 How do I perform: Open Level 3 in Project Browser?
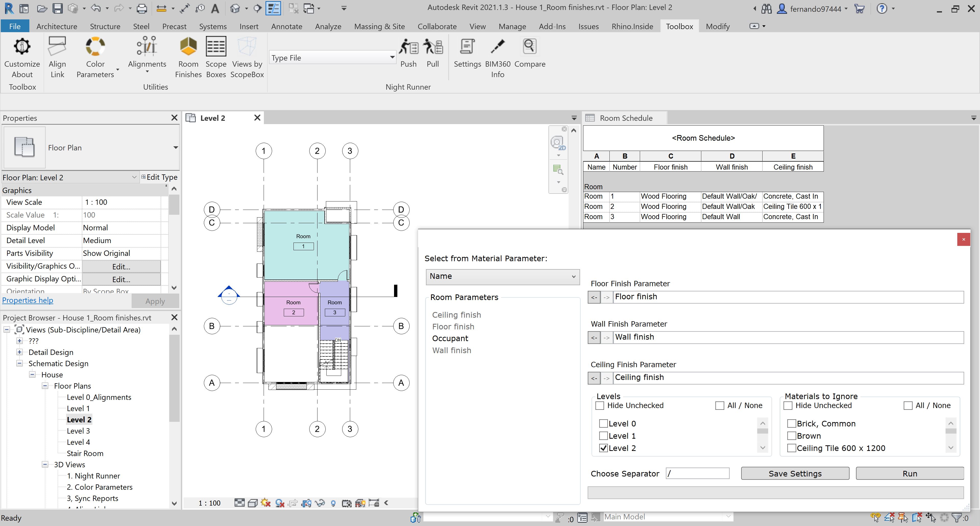[78, 431]
